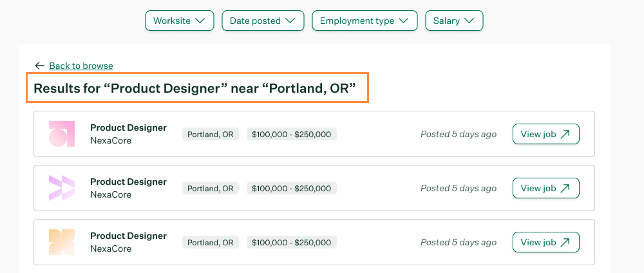644x273 pixels.
Task: Open the Employment type filter
Action: [x=365, y=21]
